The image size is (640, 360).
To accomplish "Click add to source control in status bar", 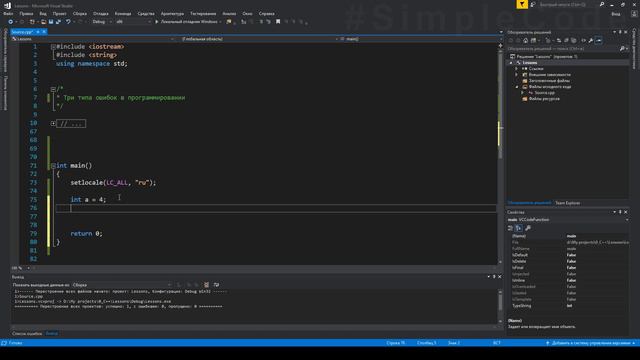I will coord(591,343).
